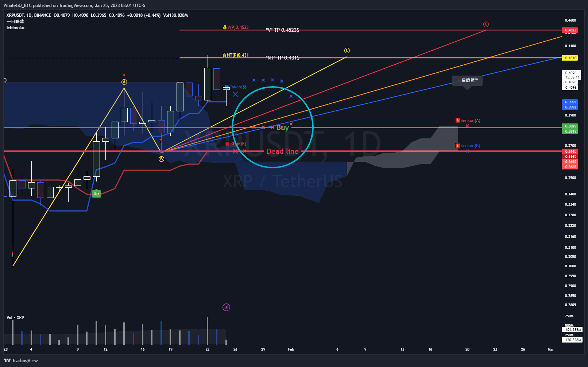Click the Senkou(A) text label

471,121
